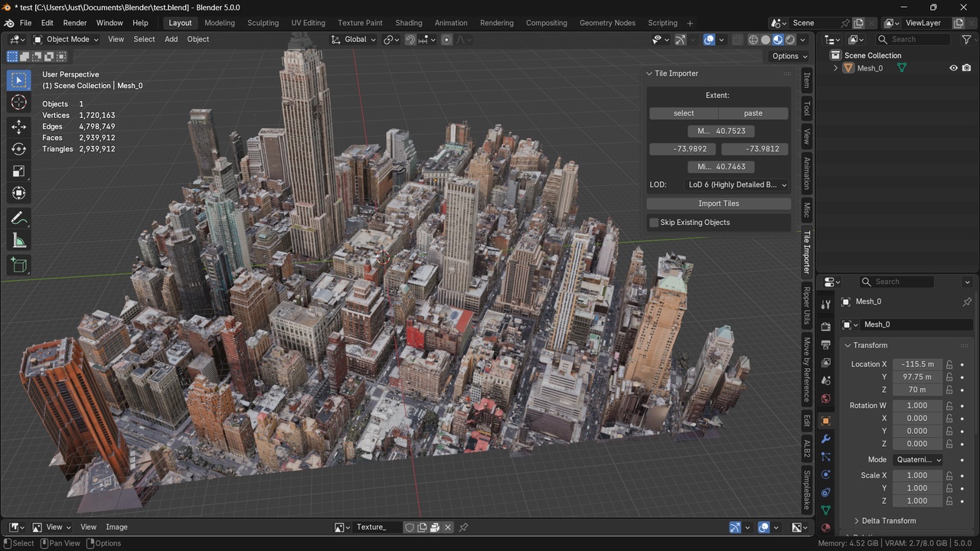This screenshot has width=980, height=551.
Task: Toggle snapping magnet
Action: click(x=410, y=40)
